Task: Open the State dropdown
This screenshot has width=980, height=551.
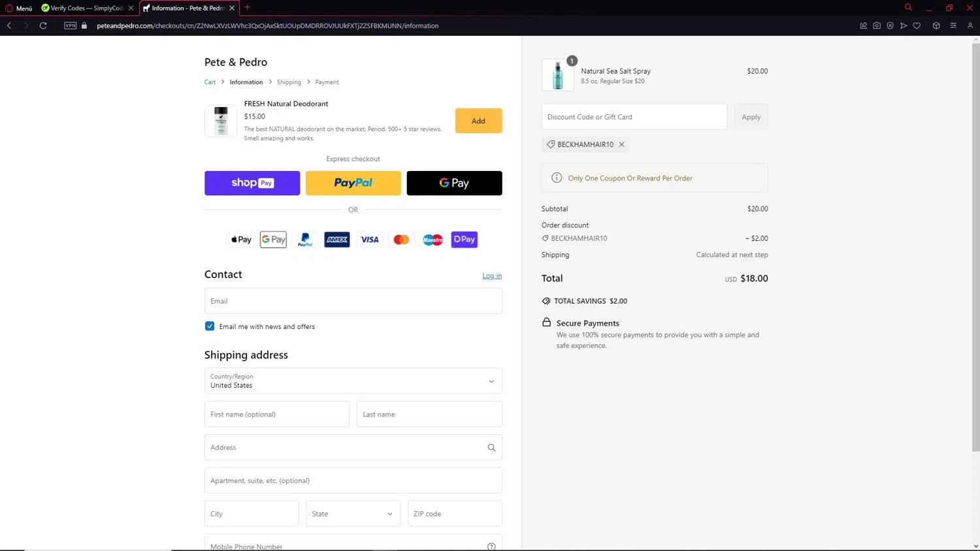Action: pyautogui.click(x=353, y=514)
